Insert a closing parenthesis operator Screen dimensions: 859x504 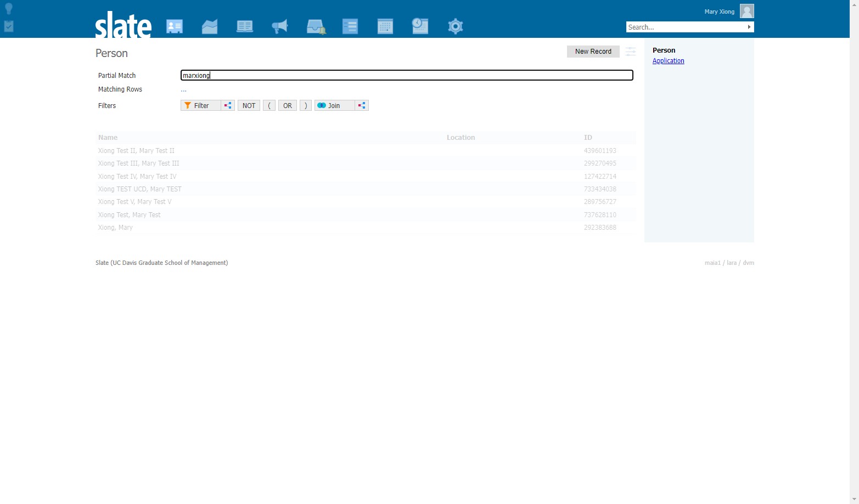tap(306, 105)
